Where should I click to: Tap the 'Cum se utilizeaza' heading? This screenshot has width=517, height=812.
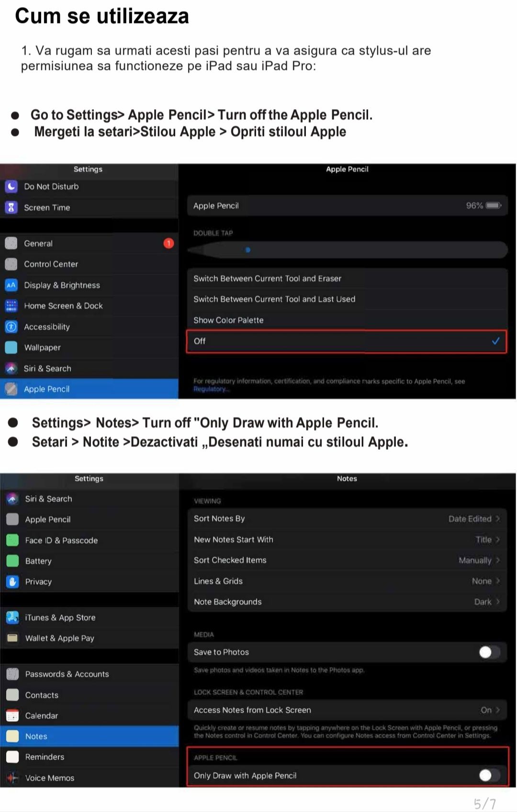click(102, 16)
